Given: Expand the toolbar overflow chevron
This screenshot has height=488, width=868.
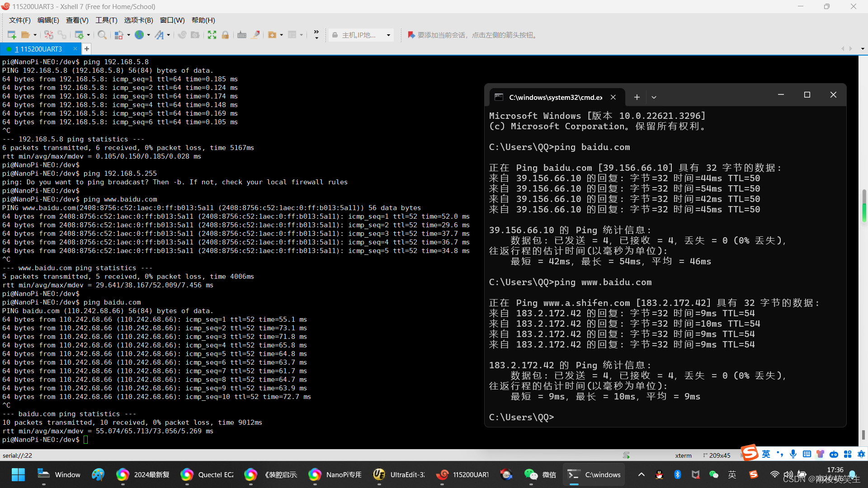Looking at the screenshot, I should coord(316,35).
